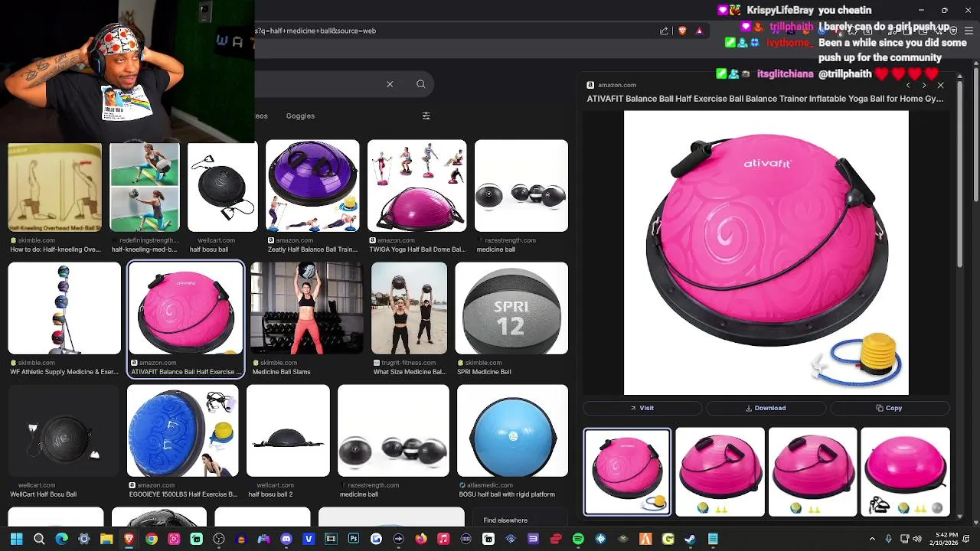Open the WellCart Half Bosu Ball result
Screen dimensions: 980x551
click(x=64, y=431)
